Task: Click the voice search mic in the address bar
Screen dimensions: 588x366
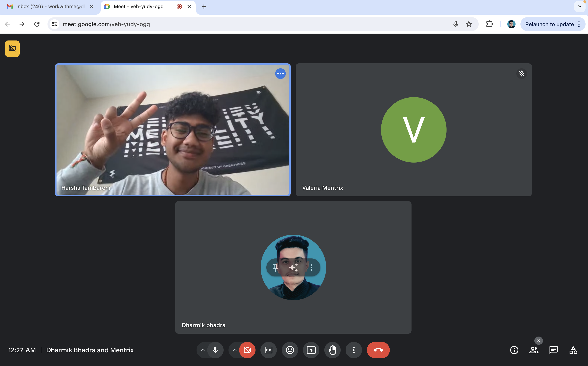Action: pyautogui.click(x=455, y=24)
